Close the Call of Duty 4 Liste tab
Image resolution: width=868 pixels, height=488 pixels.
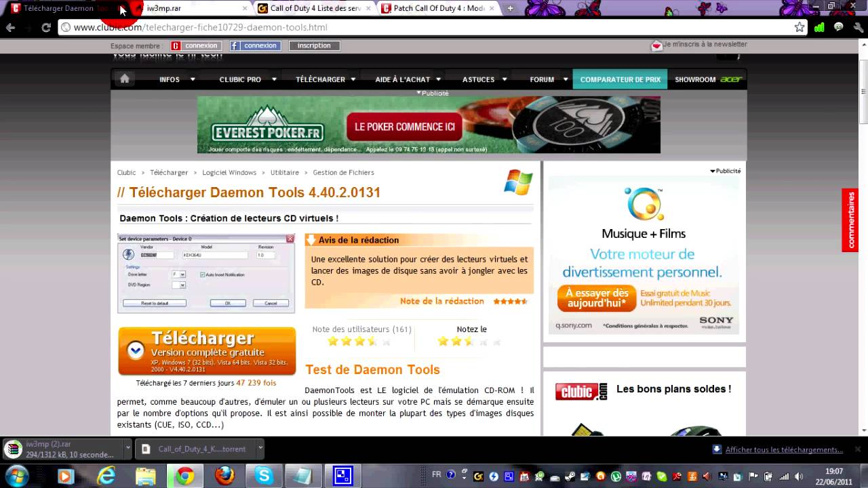pos(368,8)
